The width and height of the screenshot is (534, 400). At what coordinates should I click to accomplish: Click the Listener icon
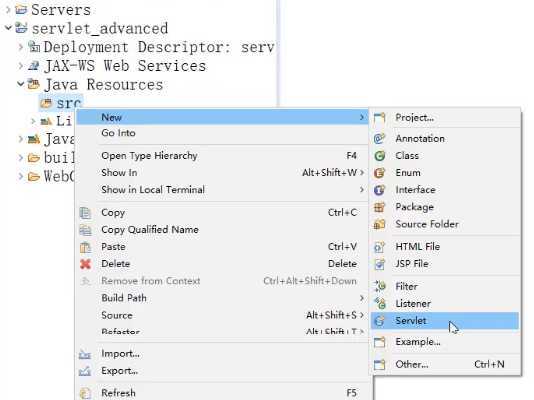pyautogui.click(x=379, y=303)
